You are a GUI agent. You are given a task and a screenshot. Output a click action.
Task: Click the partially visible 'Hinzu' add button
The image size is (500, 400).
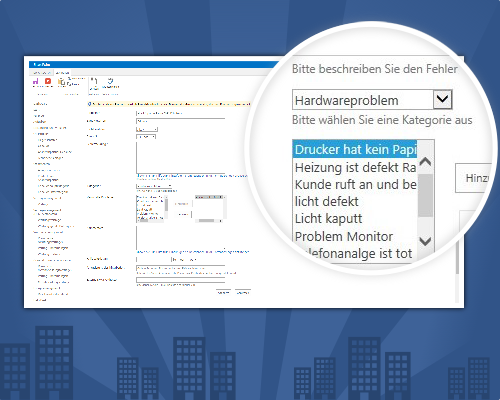[x=474, y=178]
